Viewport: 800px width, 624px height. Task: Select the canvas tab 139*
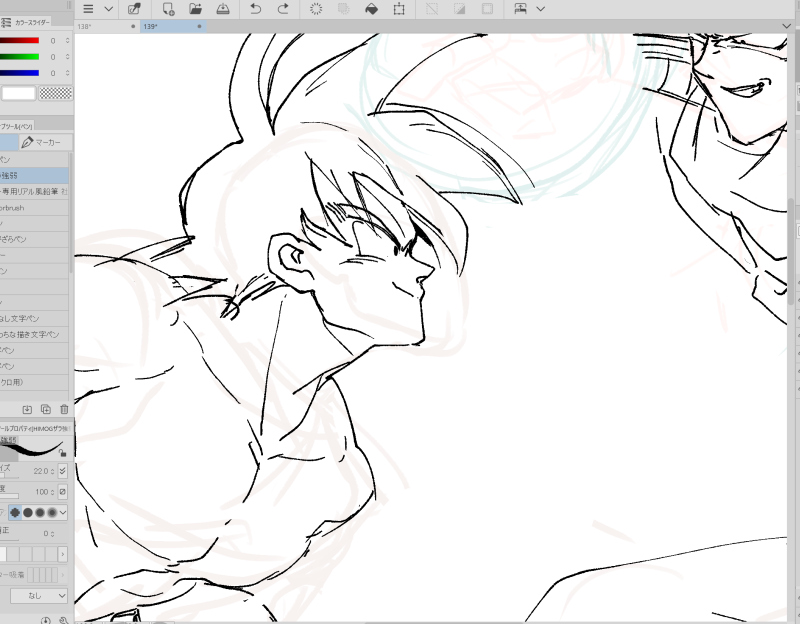tap(173, 27)
